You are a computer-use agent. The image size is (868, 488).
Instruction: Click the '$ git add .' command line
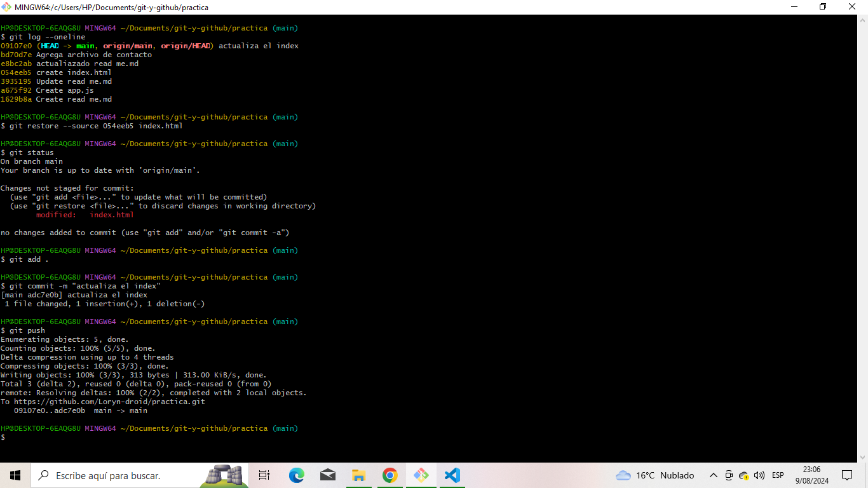tap(25, 259)
